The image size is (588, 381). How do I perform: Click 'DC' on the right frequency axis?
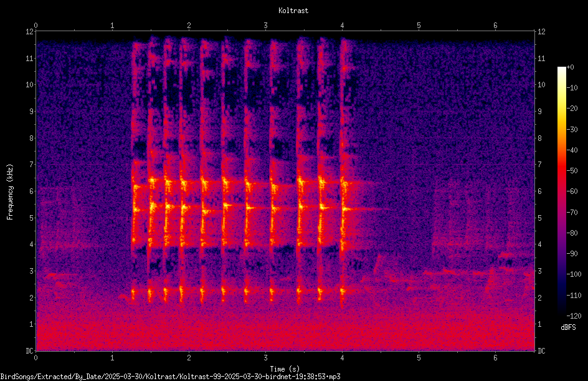(541, 351)
